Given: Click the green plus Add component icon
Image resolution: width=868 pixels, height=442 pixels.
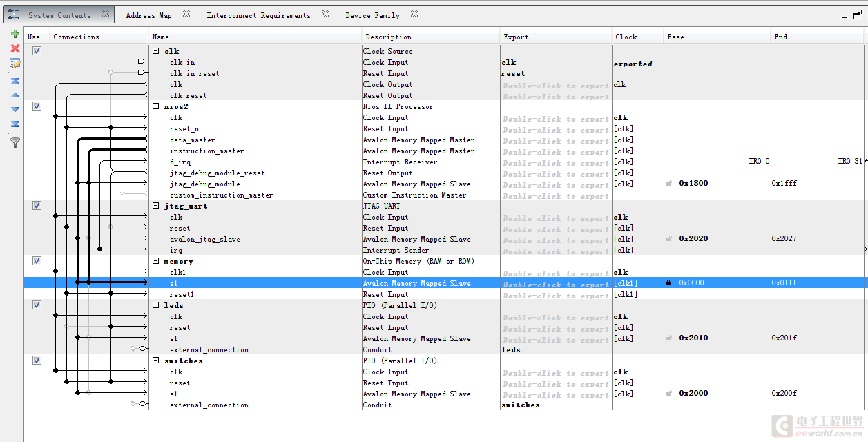Looking at the screenshot, I should (x=15, y=34).
